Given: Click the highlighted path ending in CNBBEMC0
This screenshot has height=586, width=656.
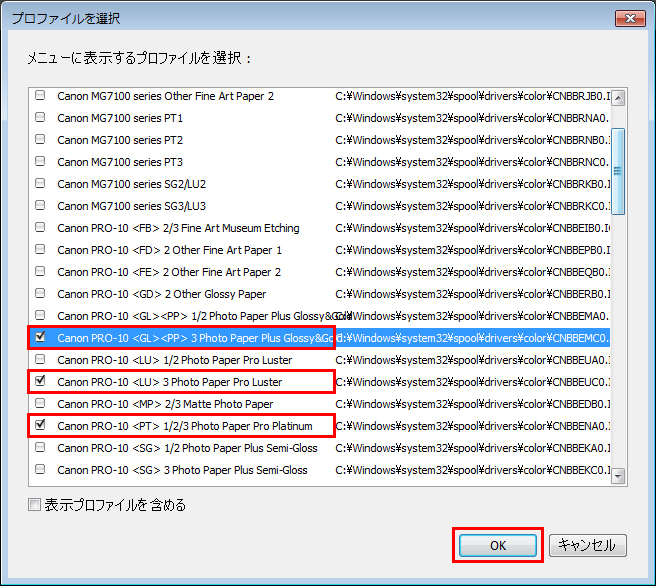Looking at the screenshot, I should tap(472, 338).
